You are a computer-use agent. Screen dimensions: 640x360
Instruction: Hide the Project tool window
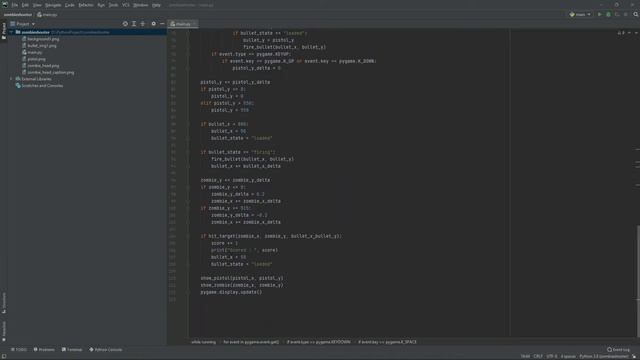coord(162,24)
